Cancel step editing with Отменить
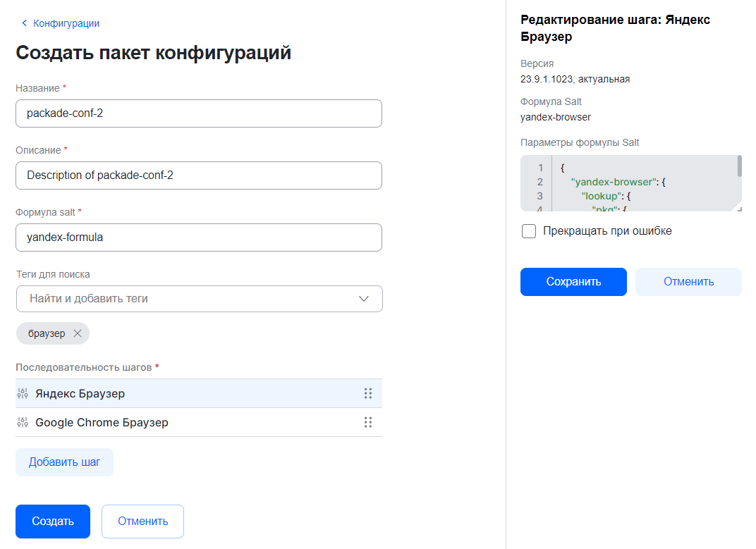 [x=688, y=281]
